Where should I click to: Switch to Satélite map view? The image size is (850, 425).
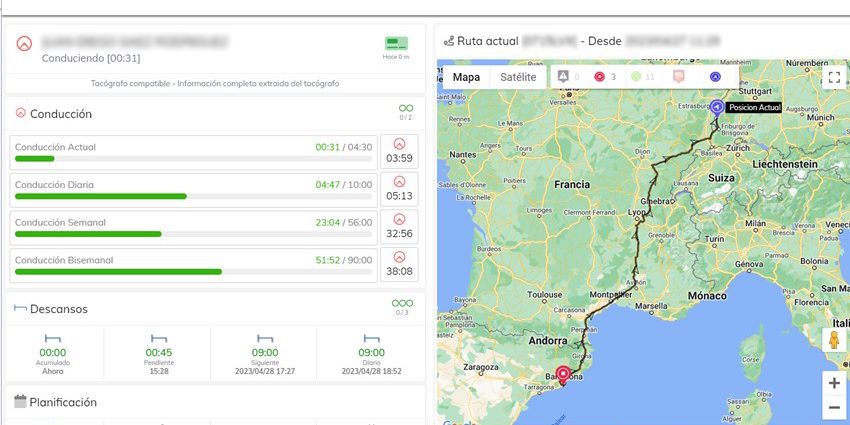(518, 77)
